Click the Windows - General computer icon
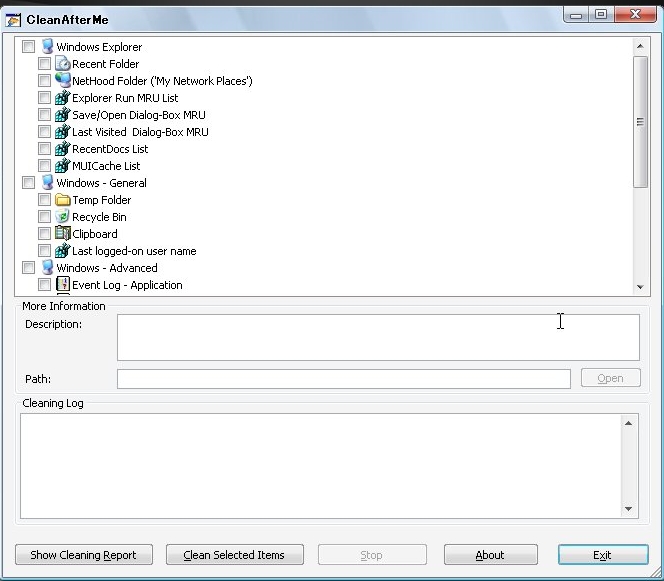 (x=47, y=183)
